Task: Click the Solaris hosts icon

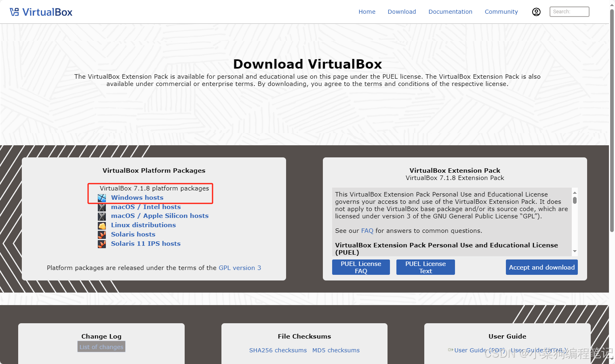Action: pyautogui.click(x=102, y=234)
